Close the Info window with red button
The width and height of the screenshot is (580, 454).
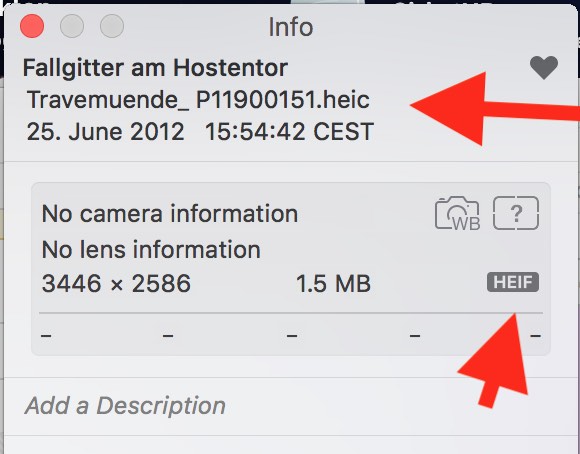pyautogui.click(x=32, y=26)
